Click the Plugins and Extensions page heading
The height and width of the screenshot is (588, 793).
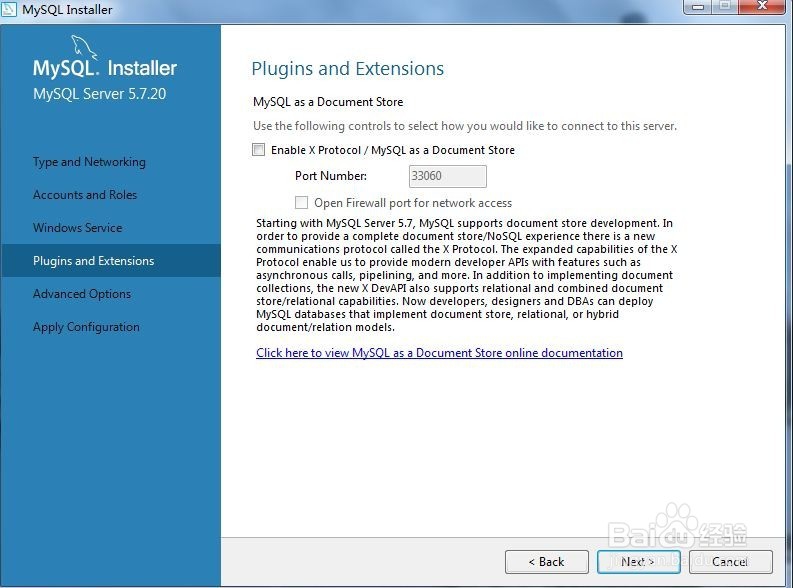click(x=347, y=69)
